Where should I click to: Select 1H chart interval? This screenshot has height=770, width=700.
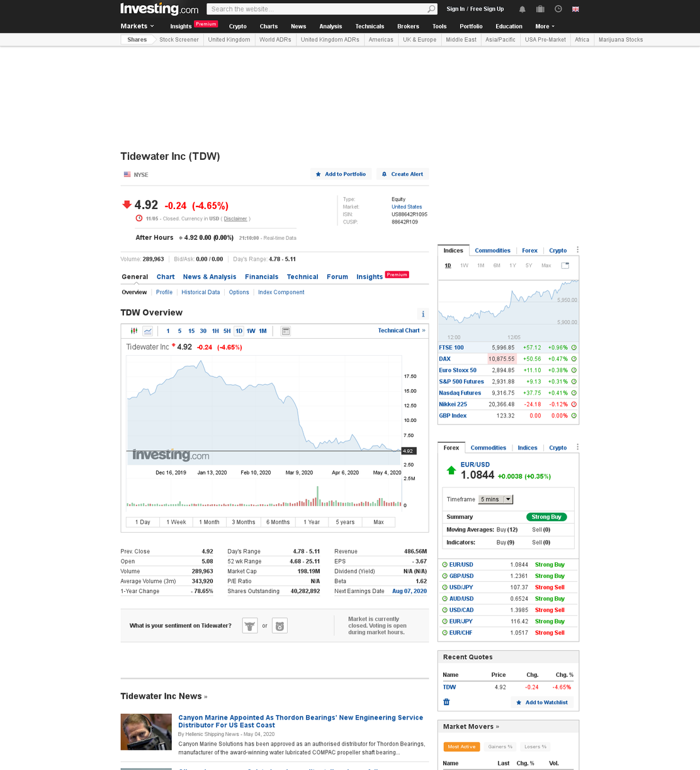point(215,331)
